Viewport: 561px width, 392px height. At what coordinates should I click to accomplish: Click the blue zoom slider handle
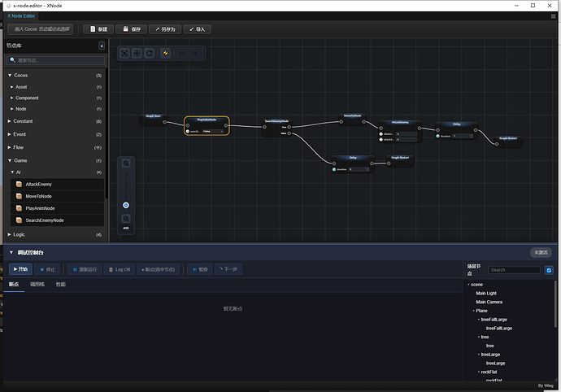tap(126, 205)
